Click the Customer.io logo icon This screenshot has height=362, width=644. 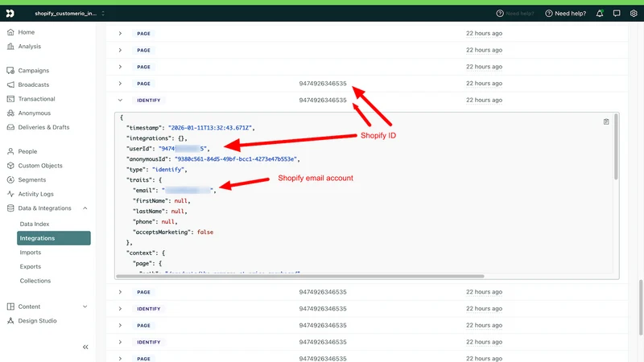click(x=10, y=14)
